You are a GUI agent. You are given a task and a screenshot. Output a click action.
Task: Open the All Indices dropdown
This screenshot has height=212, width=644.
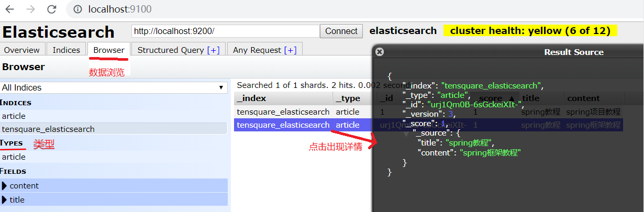113,87
